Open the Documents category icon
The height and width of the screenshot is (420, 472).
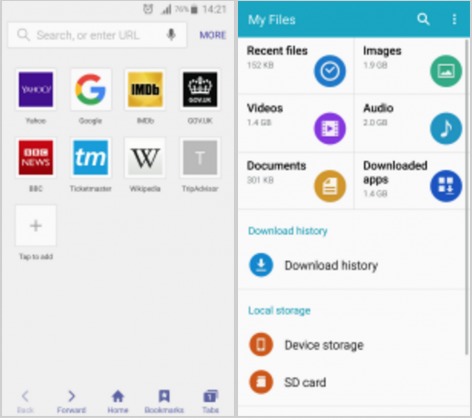pyautogui.click(x=330, y=186)
